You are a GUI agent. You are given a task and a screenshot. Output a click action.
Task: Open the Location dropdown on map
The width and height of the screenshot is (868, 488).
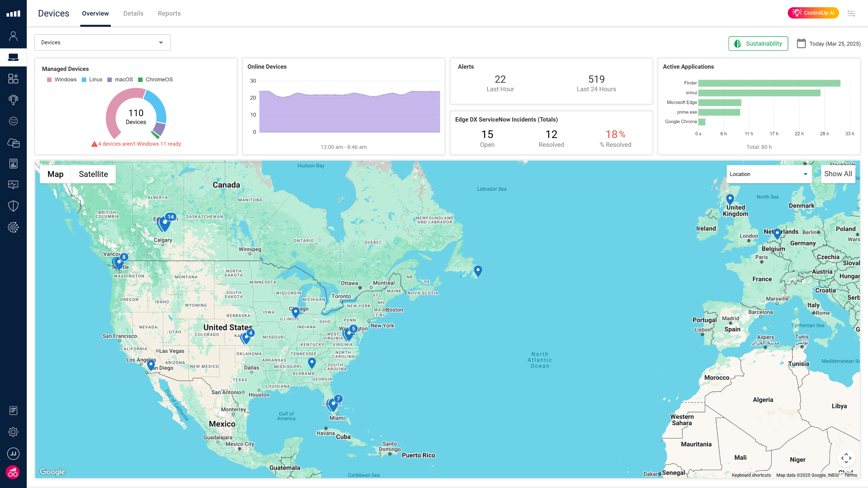pos(768,174)
